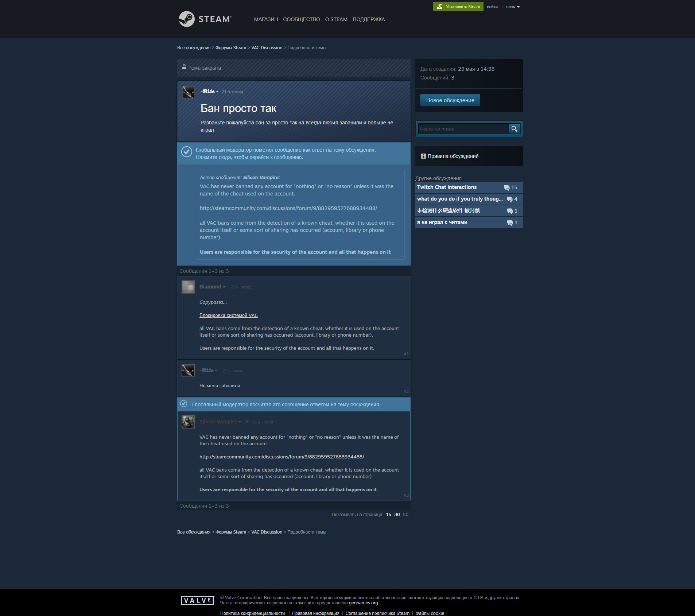Click the lock icon beside Тема закрыта
Image resolution: width=695 pixels, height=616 pixels.
click(184, 67)
